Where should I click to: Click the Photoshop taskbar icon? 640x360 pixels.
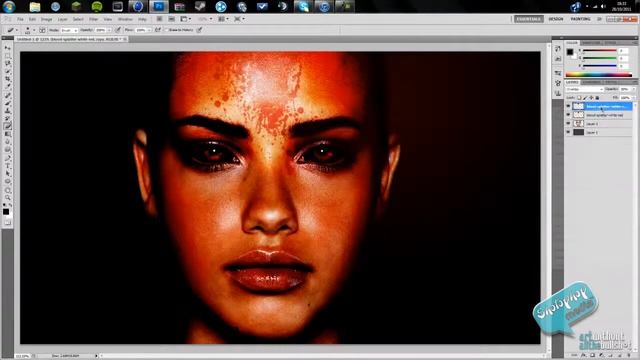[x=159, y=7]
